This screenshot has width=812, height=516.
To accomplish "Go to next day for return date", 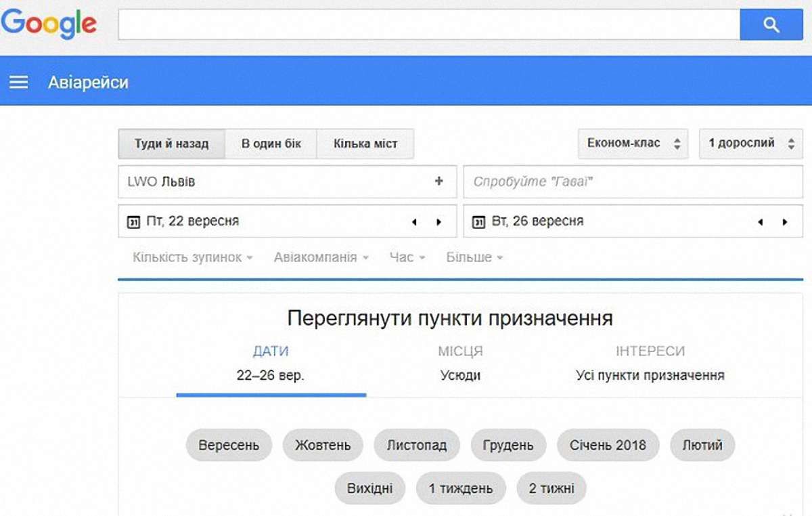I will pos(784,222).
